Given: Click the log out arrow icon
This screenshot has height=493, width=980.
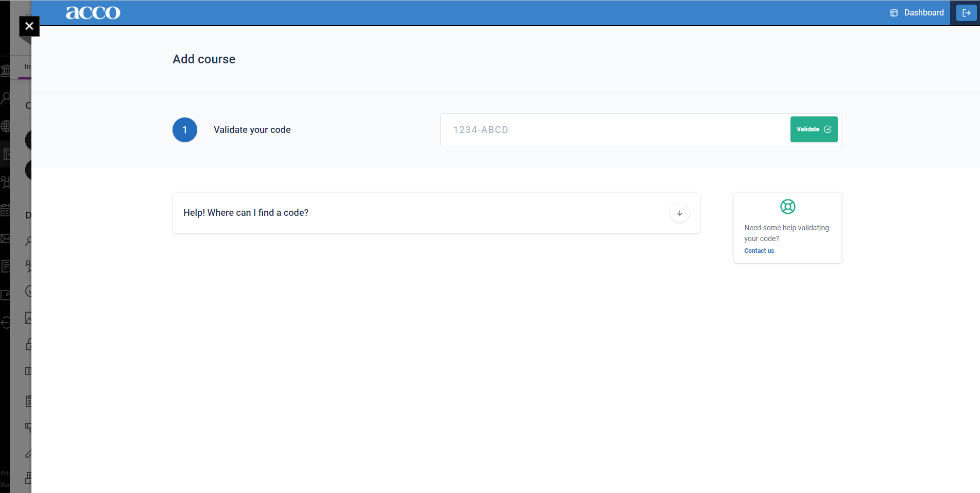Looking at the screenshot, I should 966,13.
